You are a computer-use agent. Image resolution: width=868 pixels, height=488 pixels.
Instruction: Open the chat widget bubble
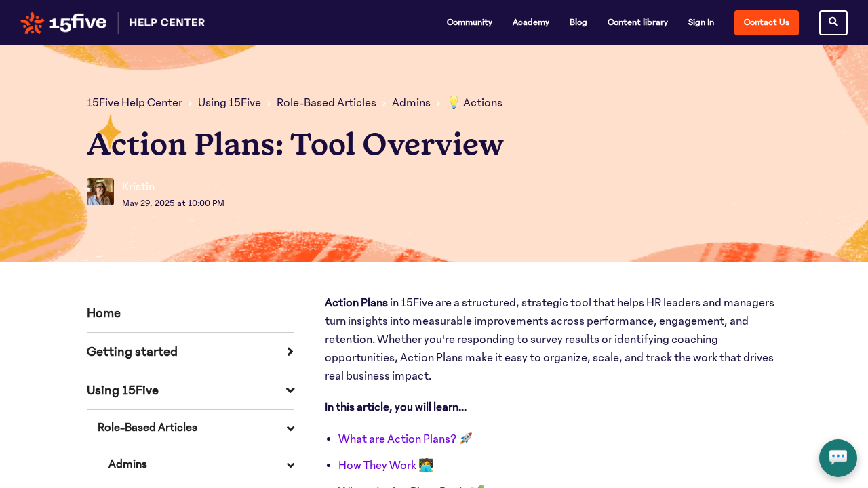pyautogui.click(x=838, y=458)
